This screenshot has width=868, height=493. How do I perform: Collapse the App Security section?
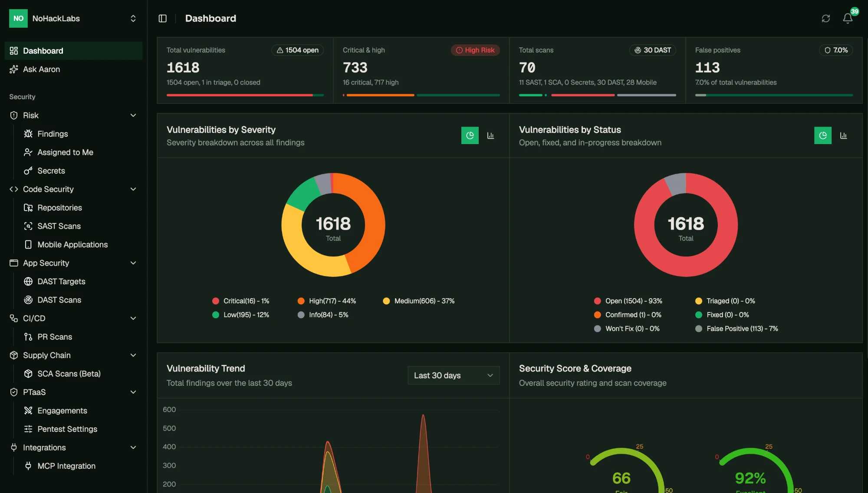[133, 263]
